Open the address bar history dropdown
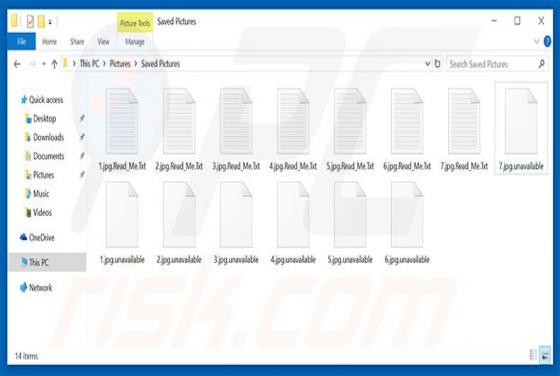The image size is (560, 376). (x=428, y=64)
